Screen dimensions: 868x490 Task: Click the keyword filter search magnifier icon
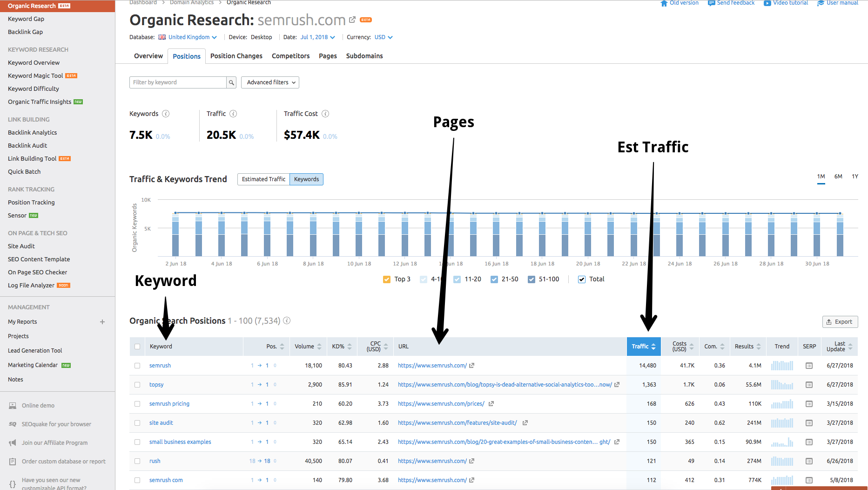(x=231, y=82)
